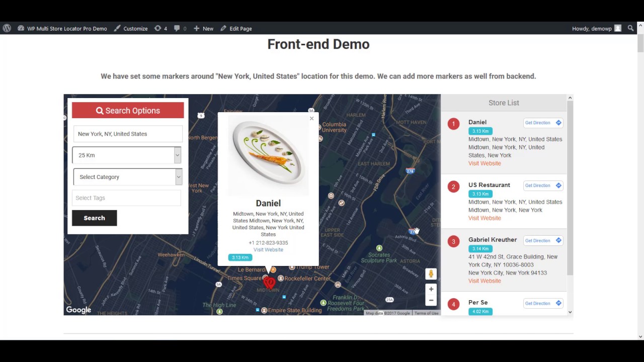Open the Howdy, demowp account menu
This screenshot has height=362, width=644.
point(597,29)
